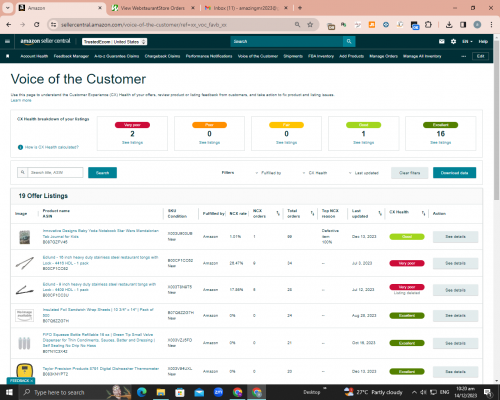Screen dimensions: 500x400
Task: Sort by CX Health column arrows
Action: click(x=423, y=213)
